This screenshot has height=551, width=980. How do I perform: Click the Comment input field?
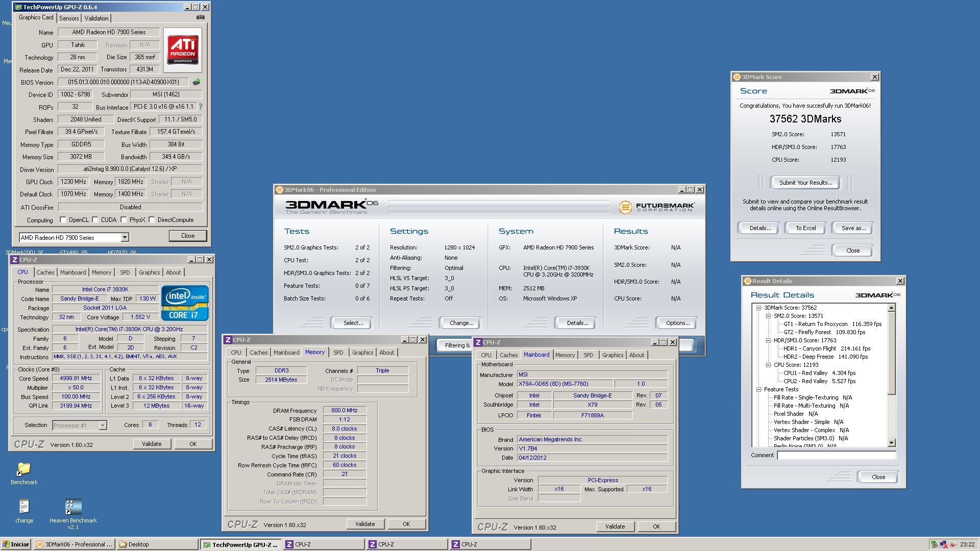[x=836, y=455]
